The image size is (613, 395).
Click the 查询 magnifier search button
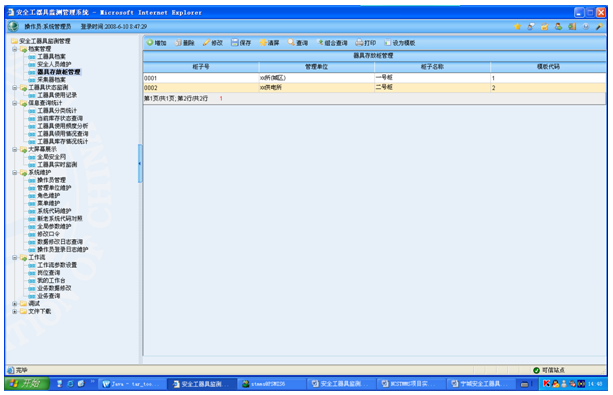point(298,43)
